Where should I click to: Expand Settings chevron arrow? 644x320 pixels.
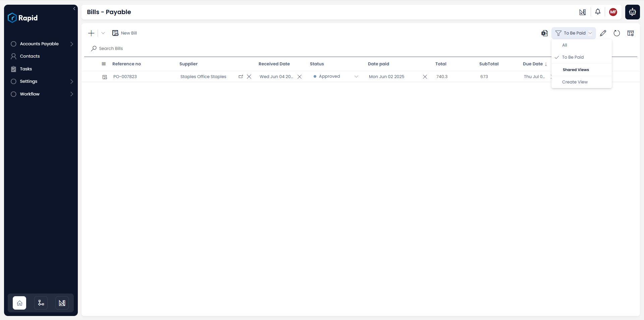click(x=71, y=81)
